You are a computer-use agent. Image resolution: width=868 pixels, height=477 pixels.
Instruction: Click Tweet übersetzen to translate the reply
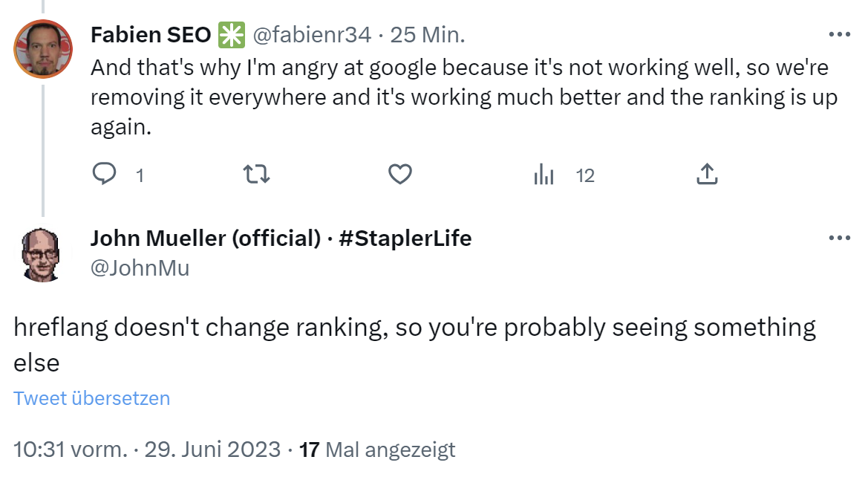[91, 398]
